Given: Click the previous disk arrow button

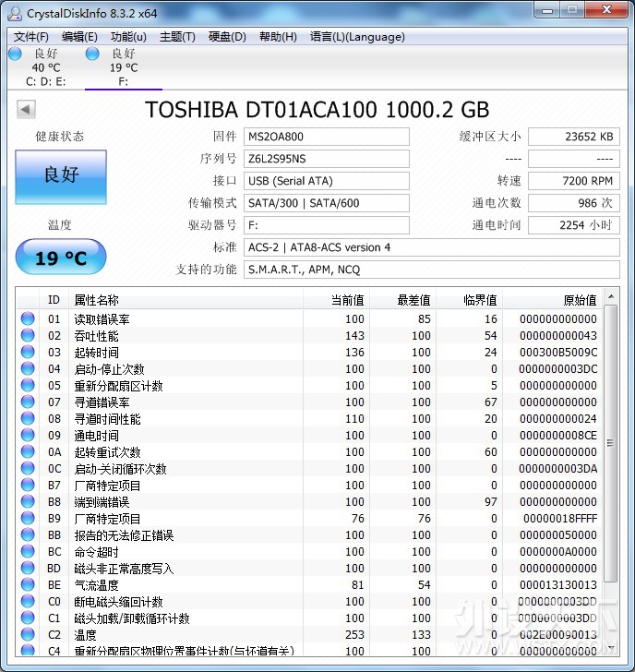Looking at the screenshot, I should click(x=26, y=109).
